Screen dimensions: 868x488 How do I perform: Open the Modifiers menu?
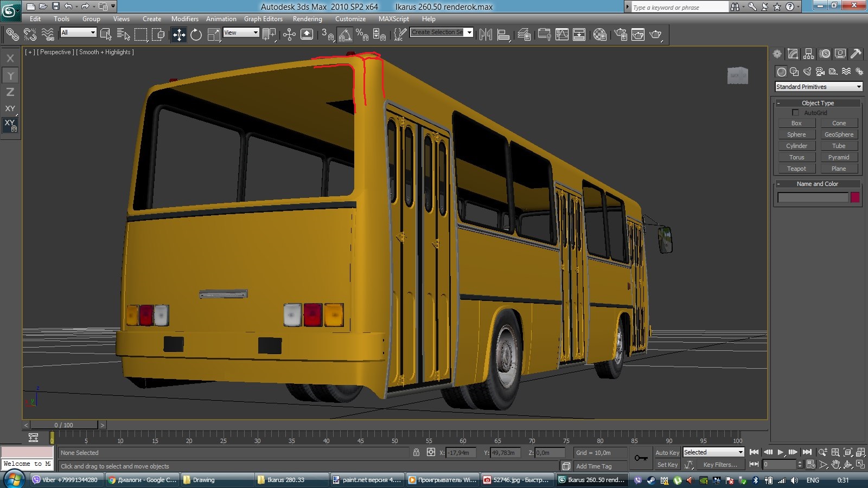pyautogui.click(x=184, y=19)
